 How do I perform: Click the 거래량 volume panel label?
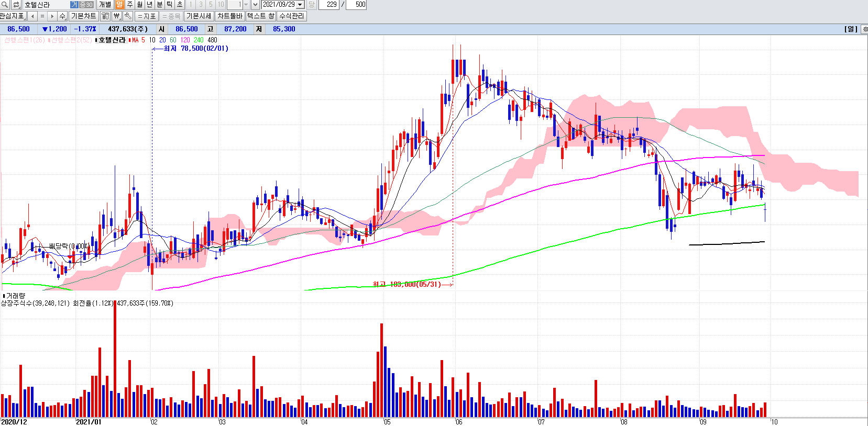point(15,296)
